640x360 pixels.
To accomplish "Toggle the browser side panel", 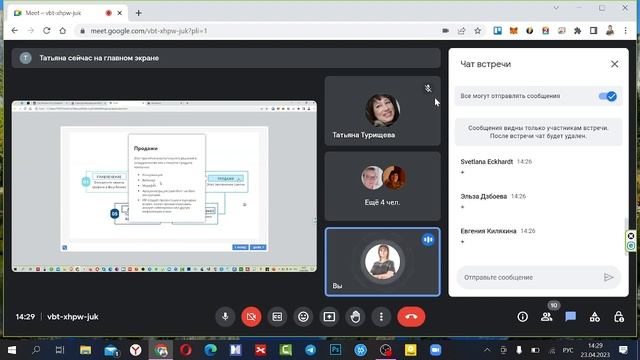I will 593,31.
